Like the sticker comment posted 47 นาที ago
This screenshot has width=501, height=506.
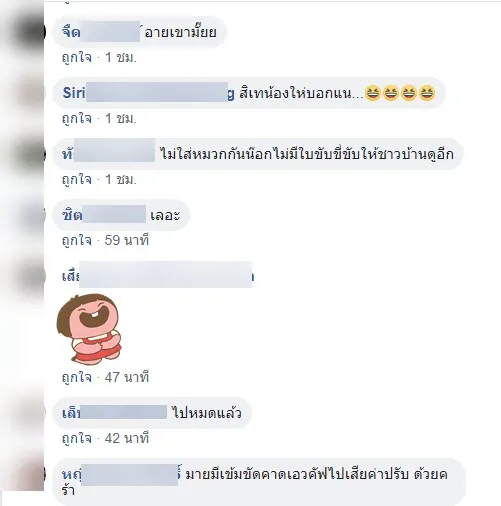[x=77, y=378]
